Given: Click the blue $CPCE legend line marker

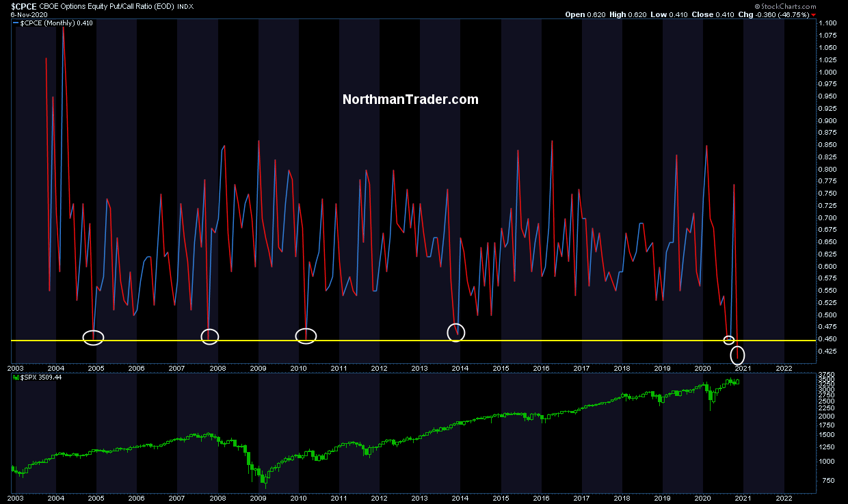Looking at the screenshot, I should 16,23.
